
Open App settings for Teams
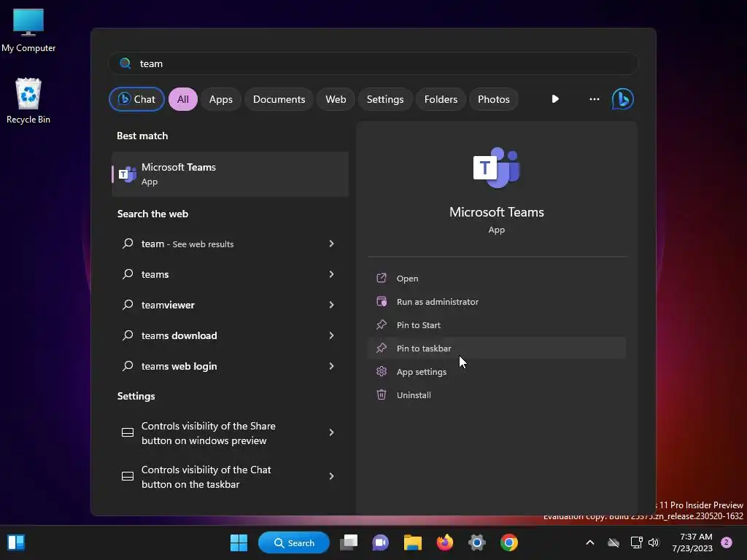click(497, 371)
